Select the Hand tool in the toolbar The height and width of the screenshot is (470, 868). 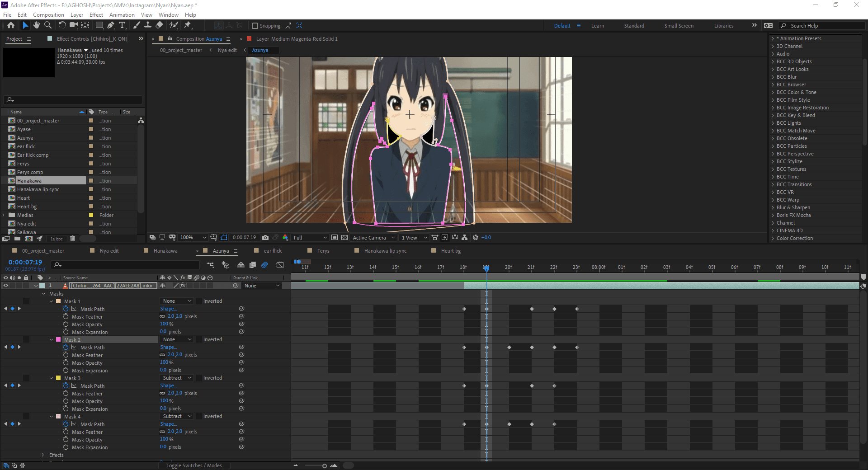[37, 25]
